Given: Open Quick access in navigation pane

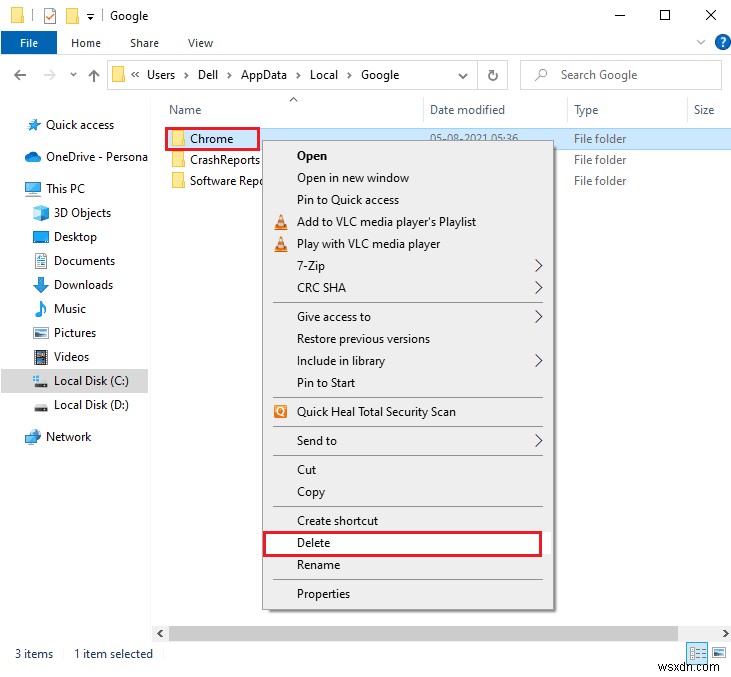Looking at the screenshot, I should click(x=80, y=125).
